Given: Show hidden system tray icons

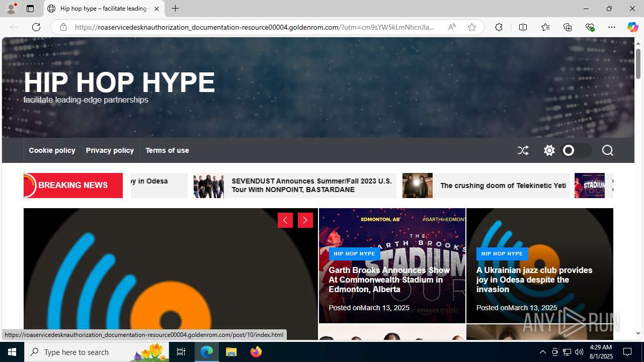Looking at the screenshot, I should click(542, 352).
